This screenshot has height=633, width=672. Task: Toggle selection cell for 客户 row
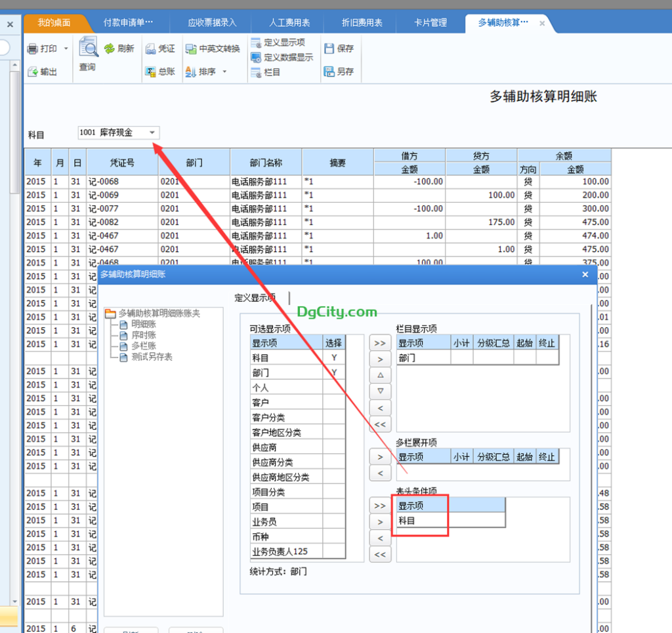333,403
